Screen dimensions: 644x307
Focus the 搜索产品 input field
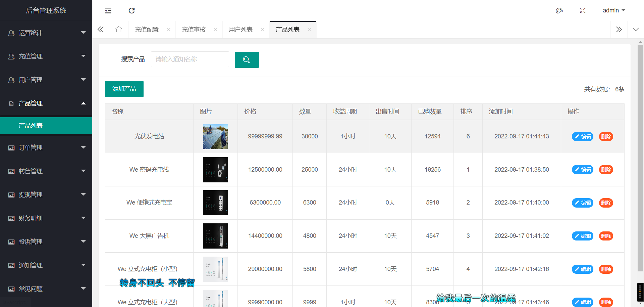point(190,59)
